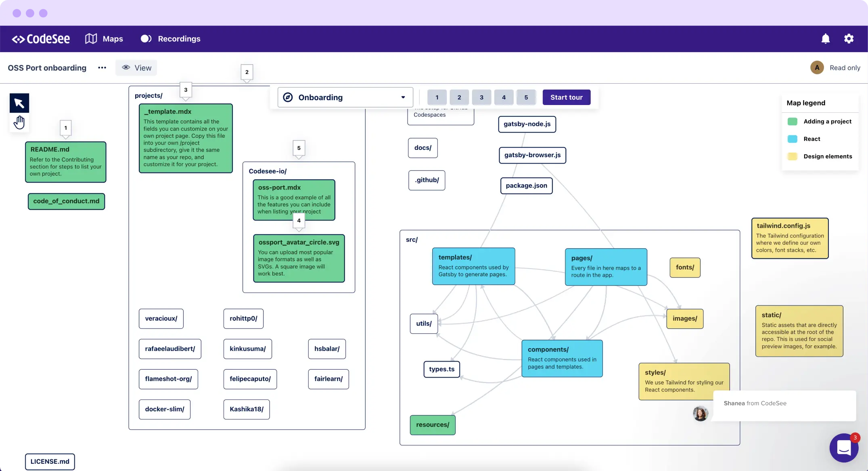
Task: Select tour step 4
Action: [x=504, y=97]
